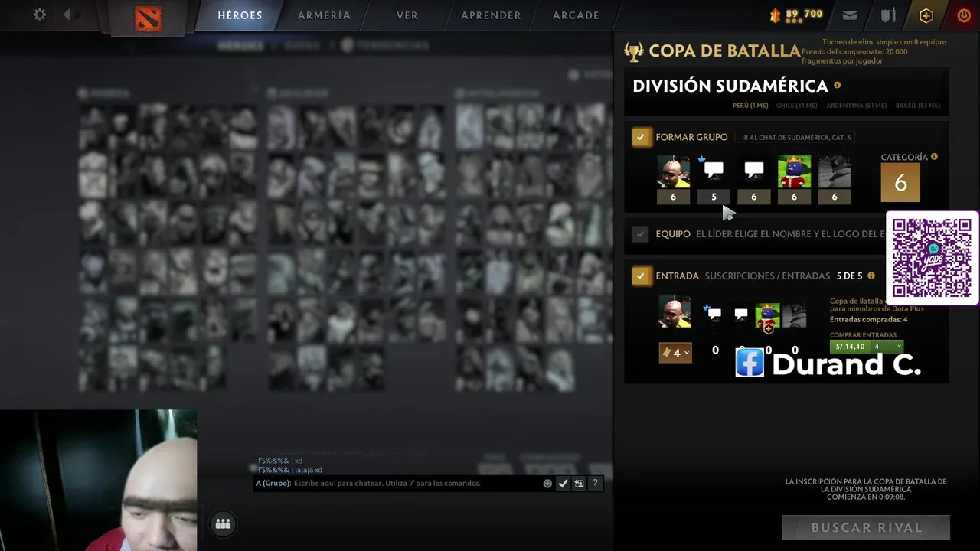
Task: Open the armory shield icon
Action: click(888, 15)
